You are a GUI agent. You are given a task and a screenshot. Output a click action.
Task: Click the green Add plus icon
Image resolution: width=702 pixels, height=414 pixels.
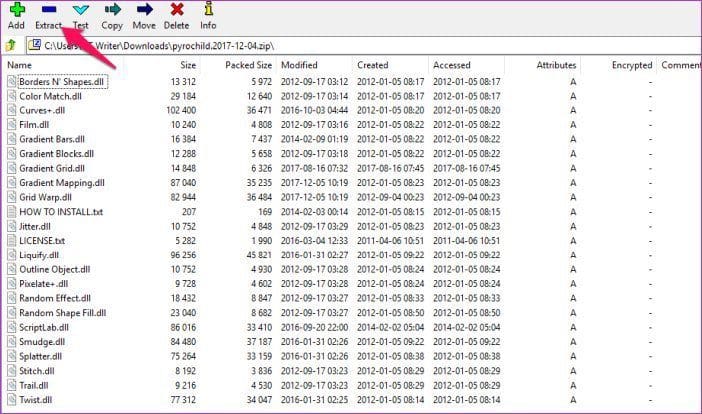tap(17, 9)
